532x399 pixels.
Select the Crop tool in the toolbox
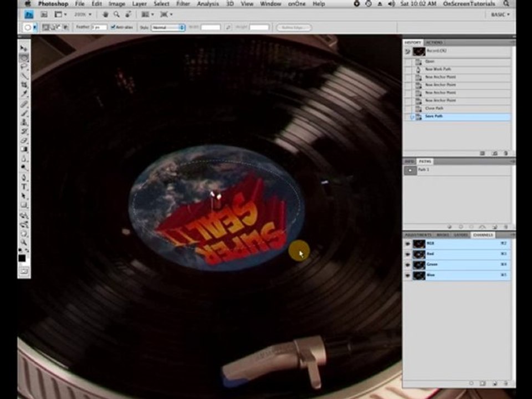pyautogui.click(x=24, y=85)
